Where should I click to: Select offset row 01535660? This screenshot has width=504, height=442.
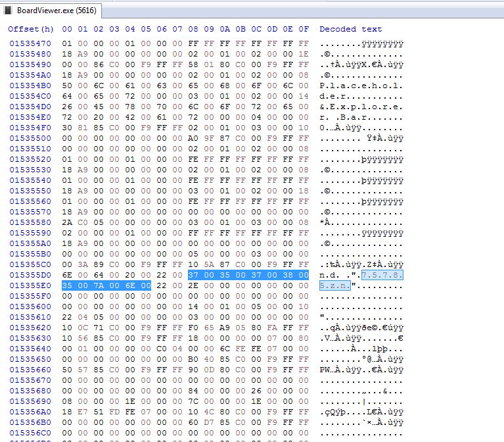click(30, 370)
